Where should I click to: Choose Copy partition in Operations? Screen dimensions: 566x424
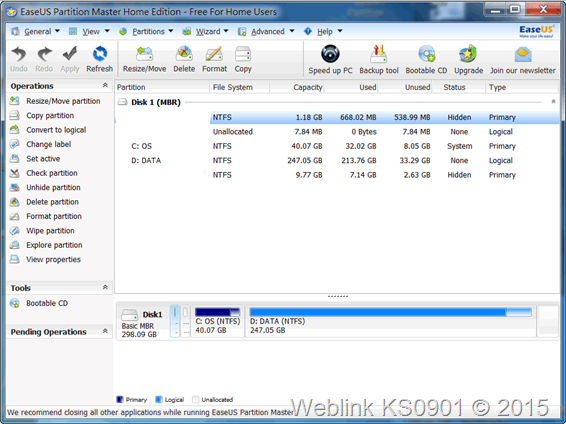point(42,115)
